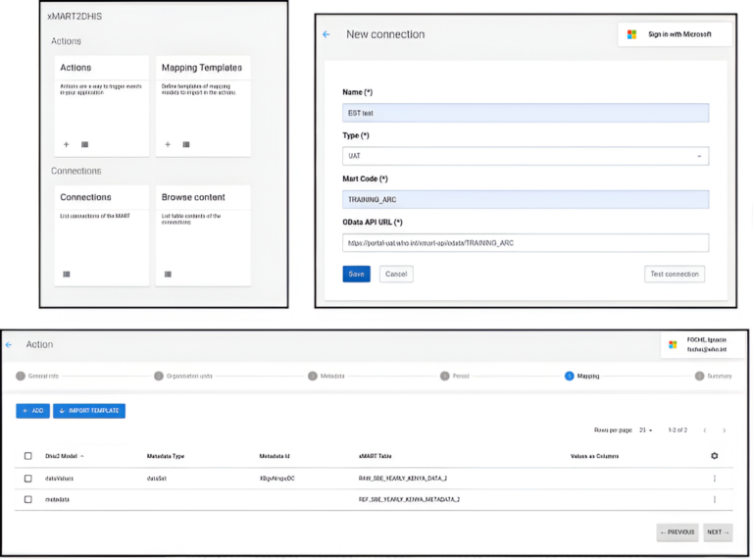753x560 pixels.
Task: Open the Rows per page dropdown
Action: point(645,431)
